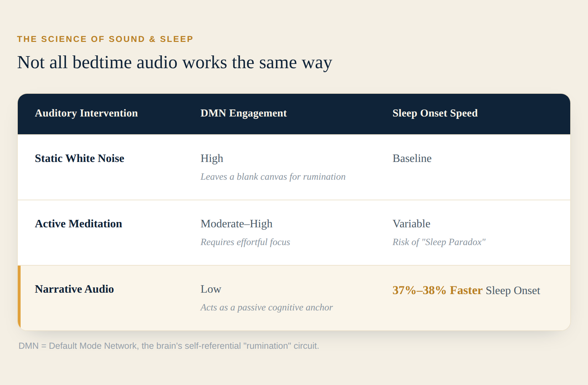Click the 'Narrative Audio' row label
This screenshot has height=385, width=588.
click(x=74, y=289)
